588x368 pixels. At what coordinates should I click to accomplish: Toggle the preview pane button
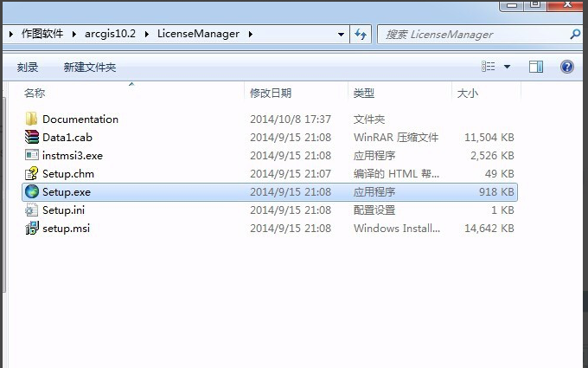pyautogui.click(x=536, y=67)
